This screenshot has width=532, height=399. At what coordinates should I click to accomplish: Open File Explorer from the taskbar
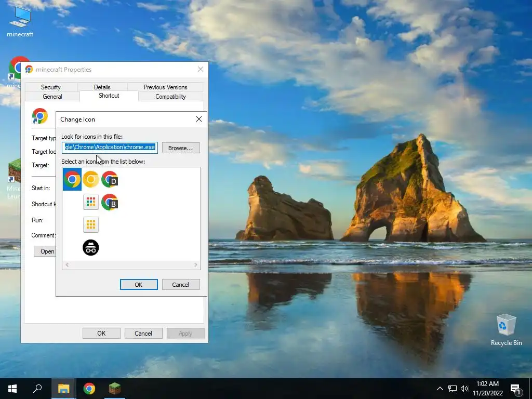tap(63, 389)
